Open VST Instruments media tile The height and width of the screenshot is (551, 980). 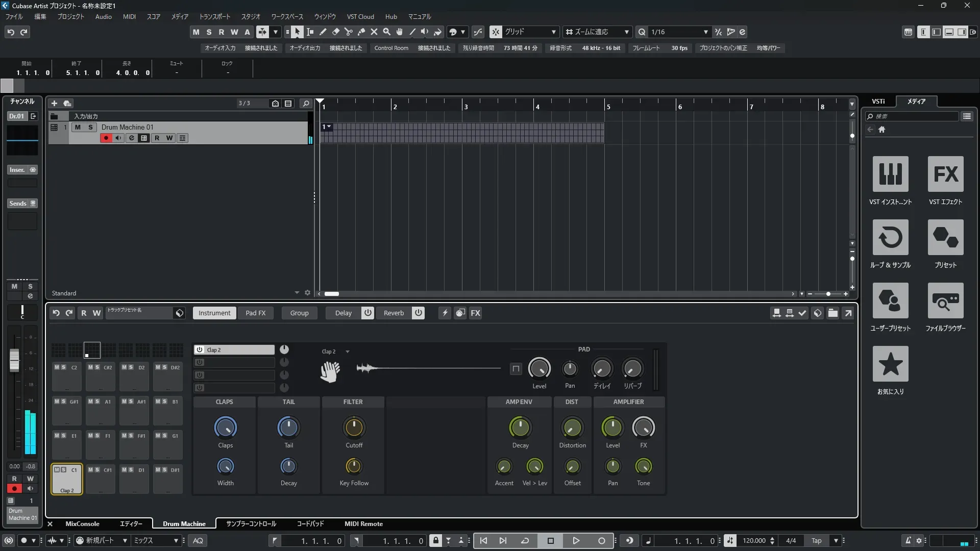click(890, 174)
